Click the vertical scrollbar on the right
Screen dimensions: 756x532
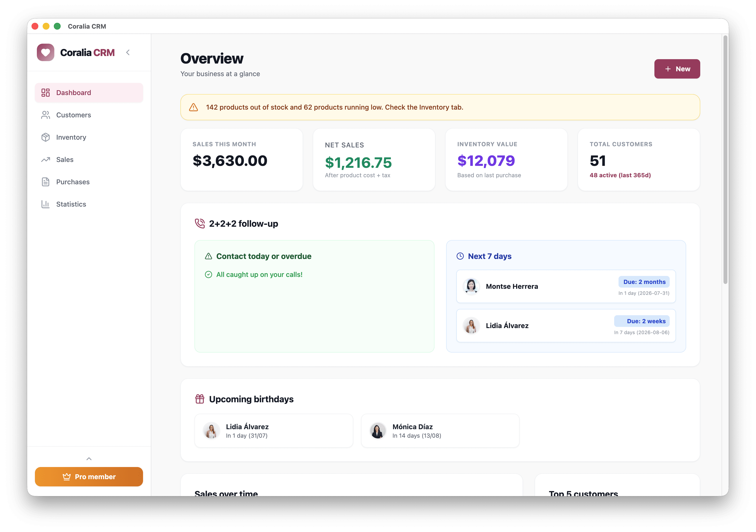[725, 160]
